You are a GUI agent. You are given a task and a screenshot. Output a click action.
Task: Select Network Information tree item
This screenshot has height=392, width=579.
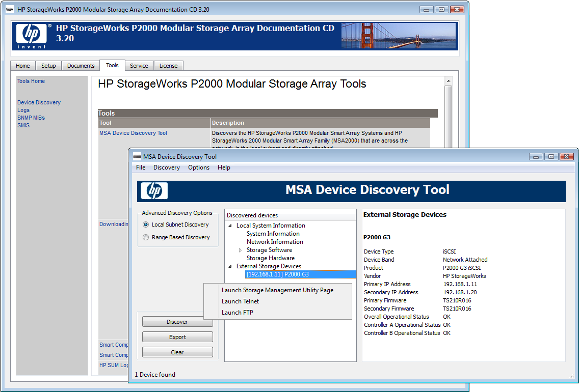point(275,242)
